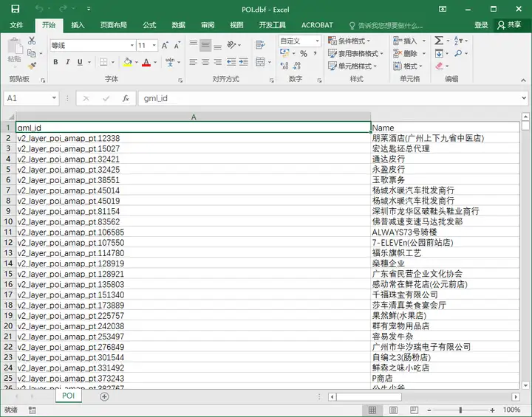
Task: Open the font color dropdown arrow
Action: click(x=155, y=63)
